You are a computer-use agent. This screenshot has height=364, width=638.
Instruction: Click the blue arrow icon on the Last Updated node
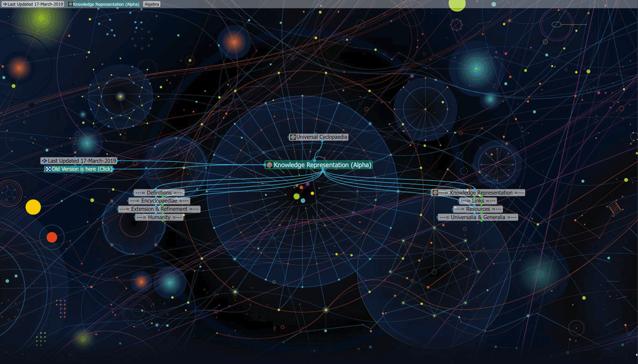coord(45,161)
